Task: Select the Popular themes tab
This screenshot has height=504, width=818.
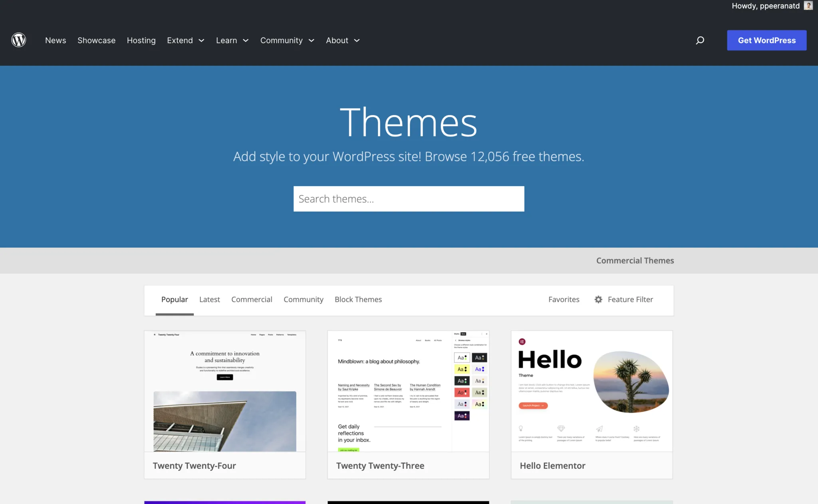Action: tap(175, 299)
